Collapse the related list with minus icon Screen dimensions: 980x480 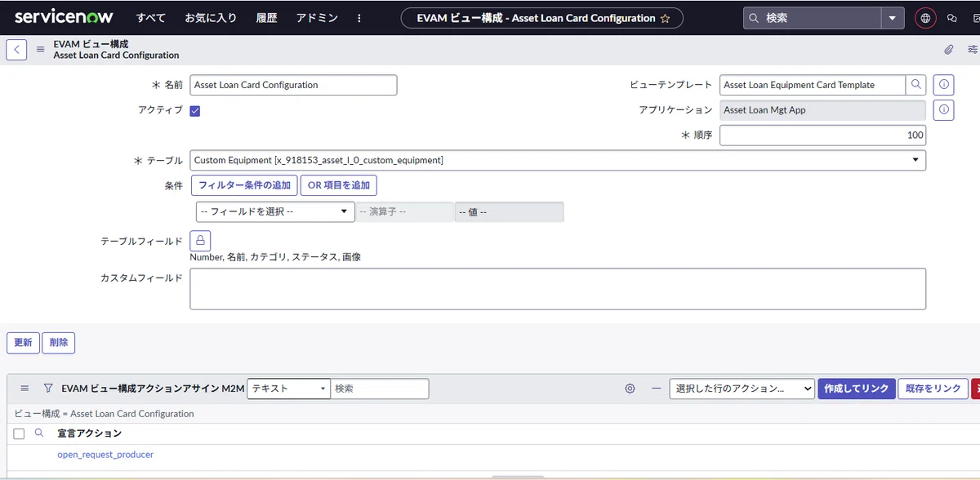click(x=656, y=389)
